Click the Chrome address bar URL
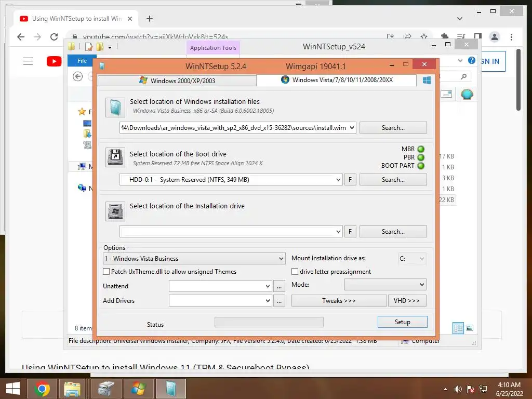 (x=155, y=37)
